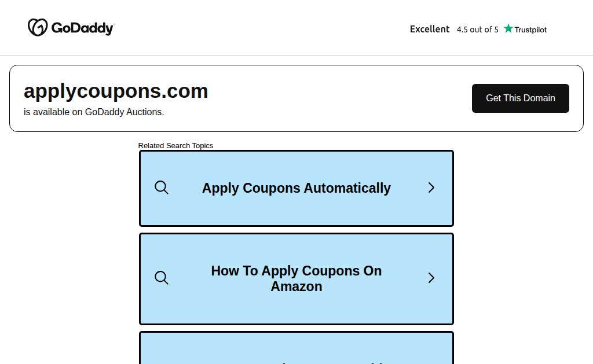This screenshot has height=364, width=593.
Task: Click the blue background below Apply Coupons Automatically text
Action: [x=296, y=212]
